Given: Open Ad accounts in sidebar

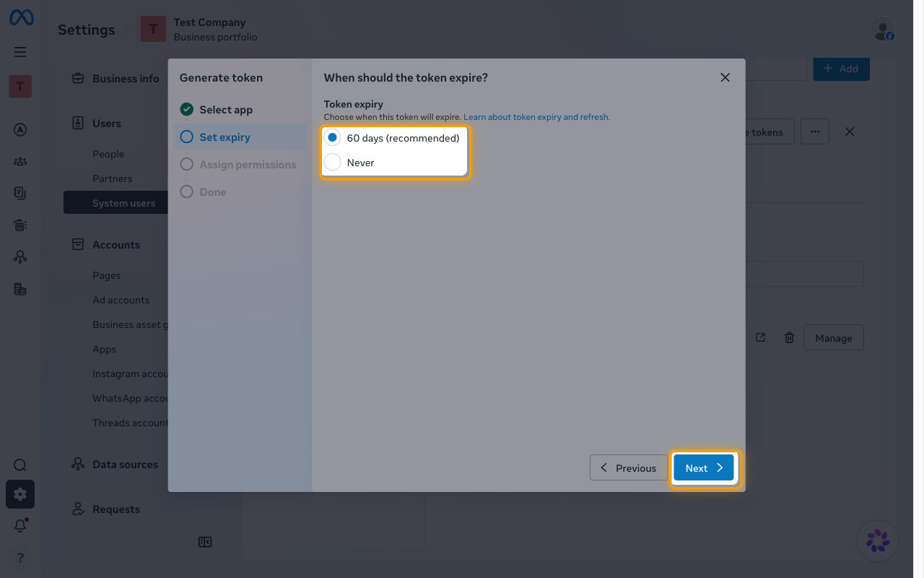Looking at the screenshot, I should tap(121, 300).
